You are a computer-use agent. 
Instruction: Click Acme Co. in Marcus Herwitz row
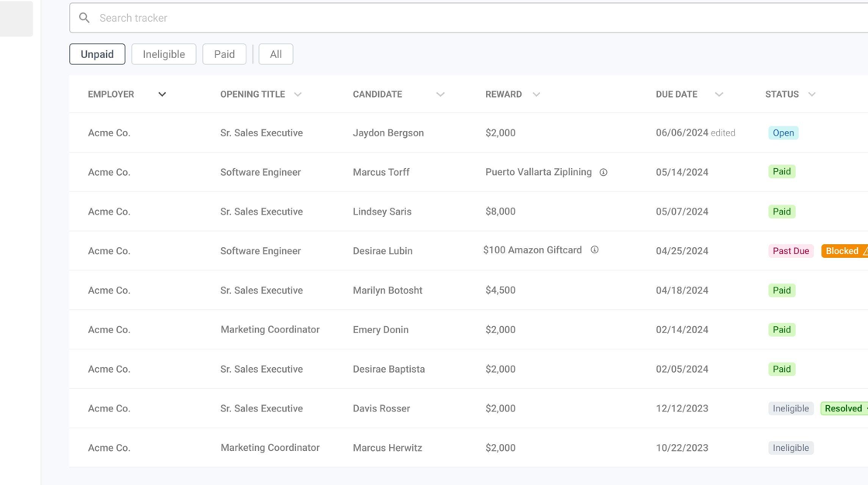click(x=109, y=448)
